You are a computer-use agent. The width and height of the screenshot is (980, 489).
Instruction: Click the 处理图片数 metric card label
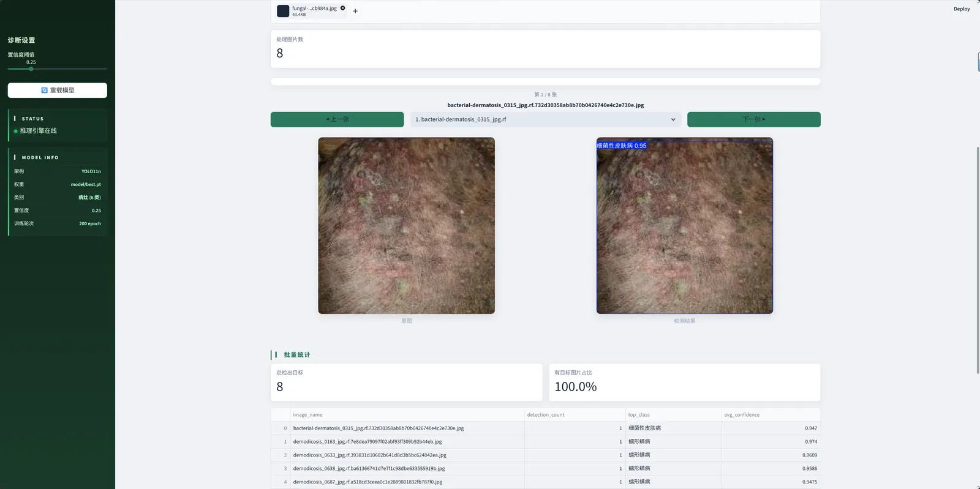pyautogui.click(x=290, y=39)
